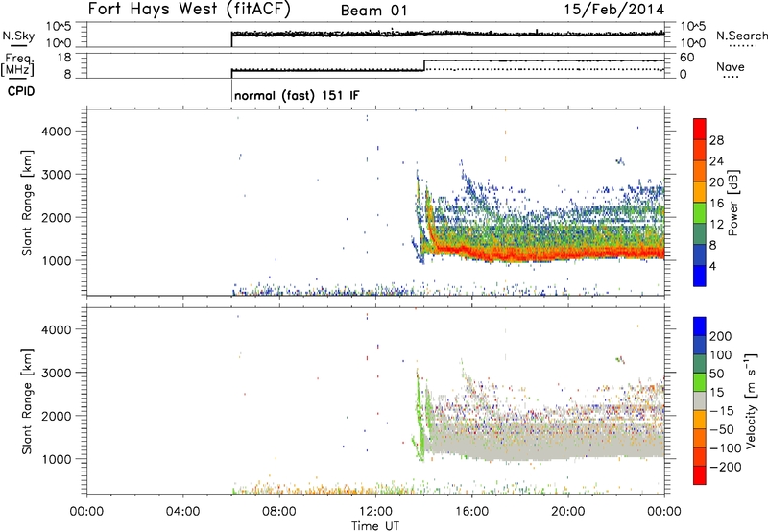The width and height of the screenshot is (768, 532).
Task: Click the 4000 tick on power panel
Action: click(x=57, y=132)
